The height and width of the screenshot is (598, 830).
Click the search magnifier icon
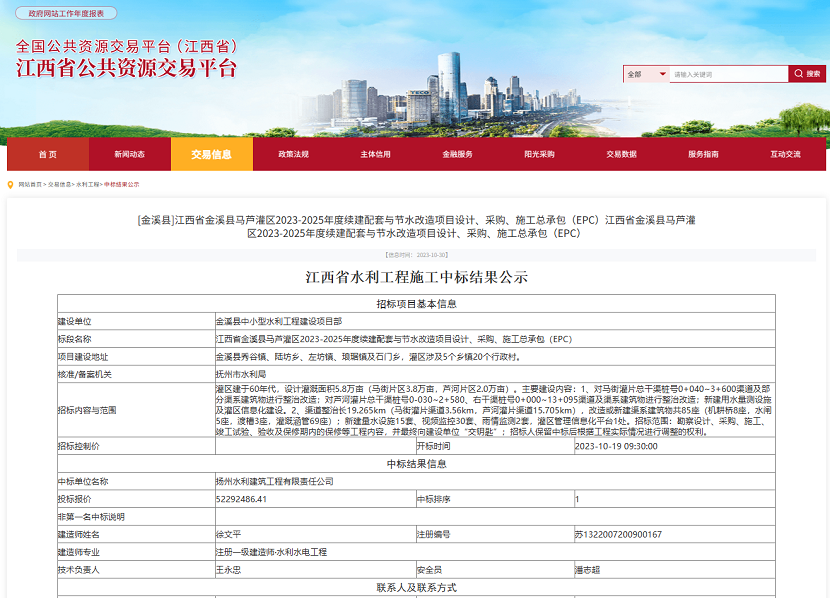(x=797, y=74)
